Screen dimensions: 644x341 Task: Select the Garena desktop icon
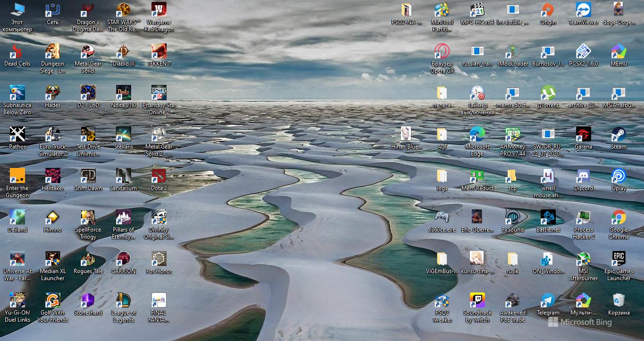[x=584, y=138]
